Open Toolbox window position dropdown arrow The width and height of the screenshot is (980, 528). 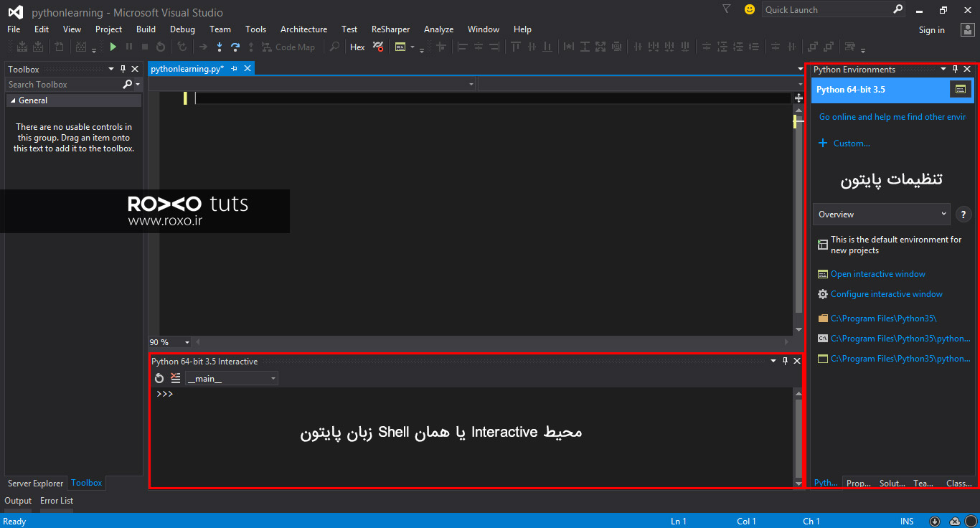[111, 69]
